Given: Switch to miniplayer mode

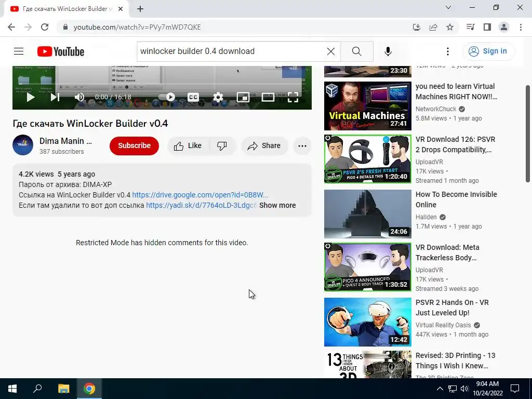Looking at the screenshot, I should [x=243, y=97].
